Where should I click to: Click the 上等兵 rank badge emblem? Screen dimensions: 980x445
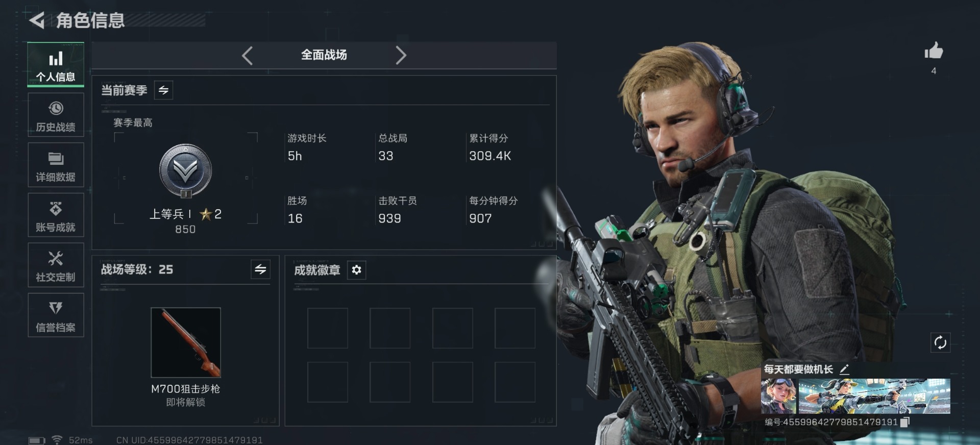(x=185, y=171)
